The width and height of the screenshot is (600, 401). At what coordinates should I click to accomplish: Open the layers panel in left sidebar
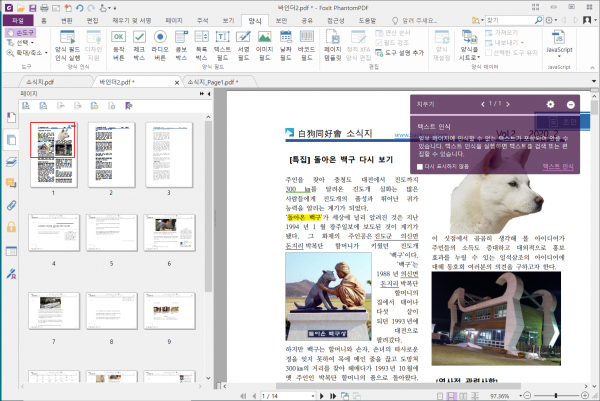11,160
